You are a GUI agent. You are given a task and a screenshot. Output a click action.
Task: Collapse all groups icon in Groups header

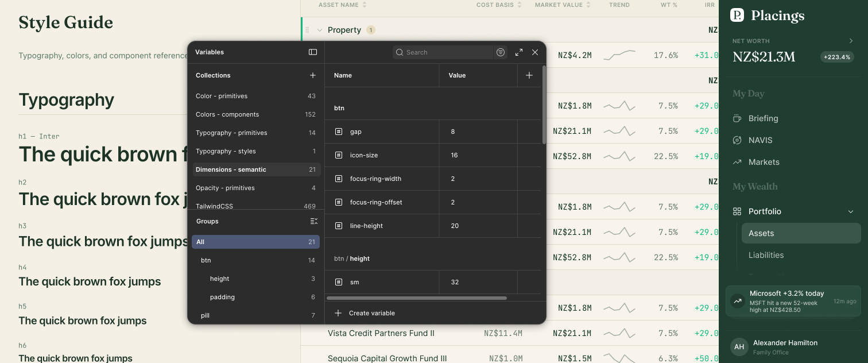(x=313, y=221)
